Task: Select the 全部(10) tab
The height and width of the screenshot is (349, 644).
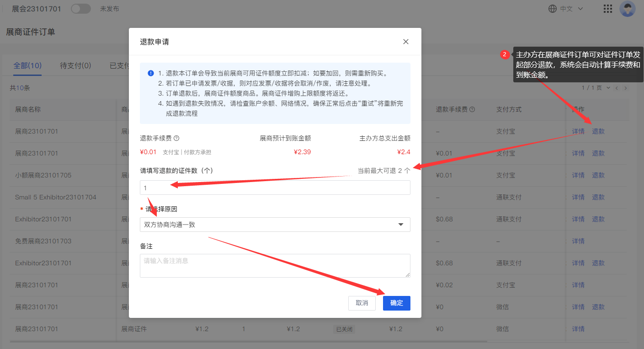Action: (27, 65)
